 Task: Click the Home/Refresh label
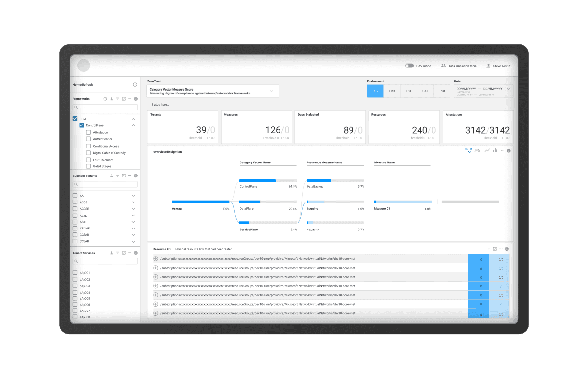click(83, 85)
